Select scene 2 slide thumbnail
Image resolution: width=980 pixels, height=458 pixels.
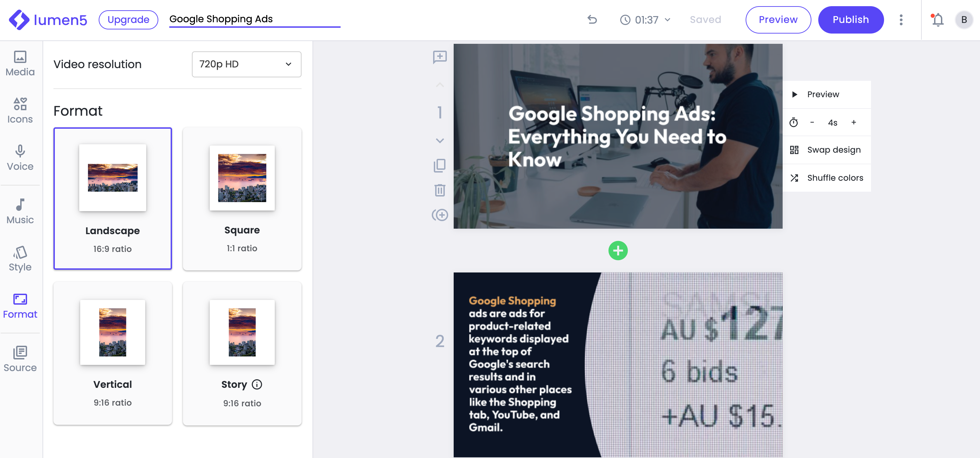click(x=618, y=365)
